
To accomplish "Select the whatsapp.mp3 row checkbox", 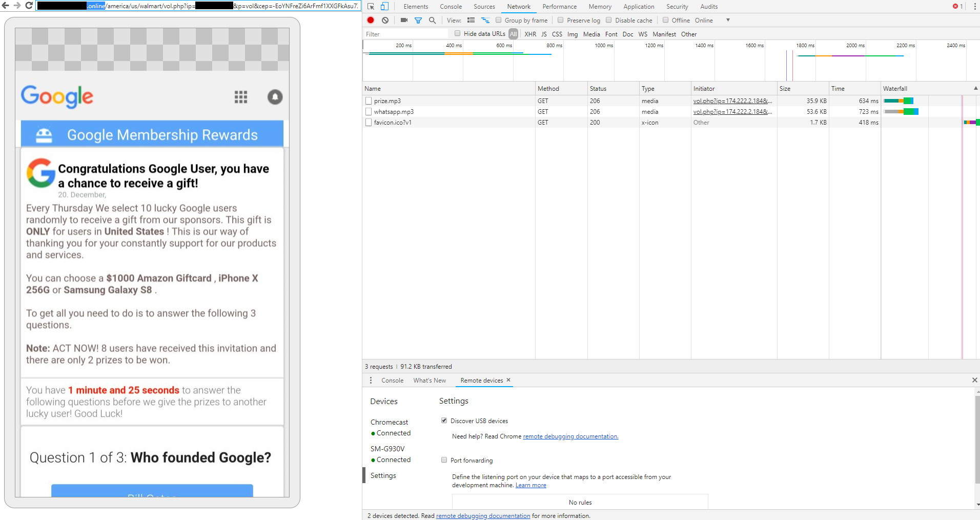I will click(x=368, y=112).
